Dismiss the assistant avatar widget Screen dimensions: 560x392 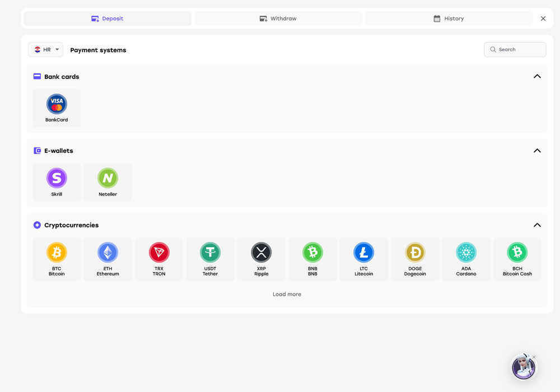pos(534,357)
